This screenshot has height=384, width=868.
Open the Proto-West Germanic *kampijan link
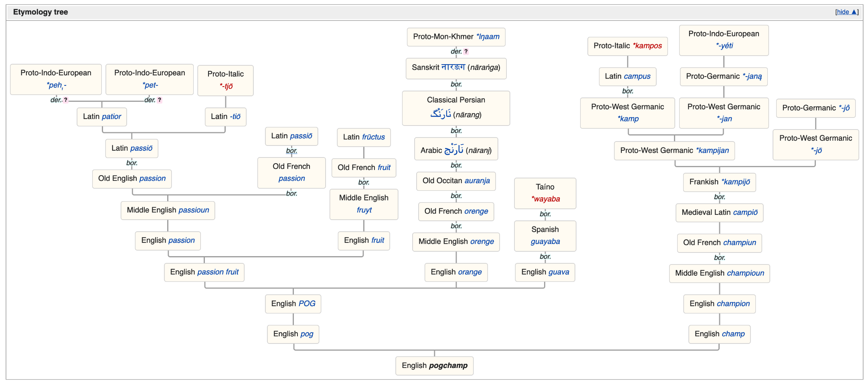click(712, 151)
